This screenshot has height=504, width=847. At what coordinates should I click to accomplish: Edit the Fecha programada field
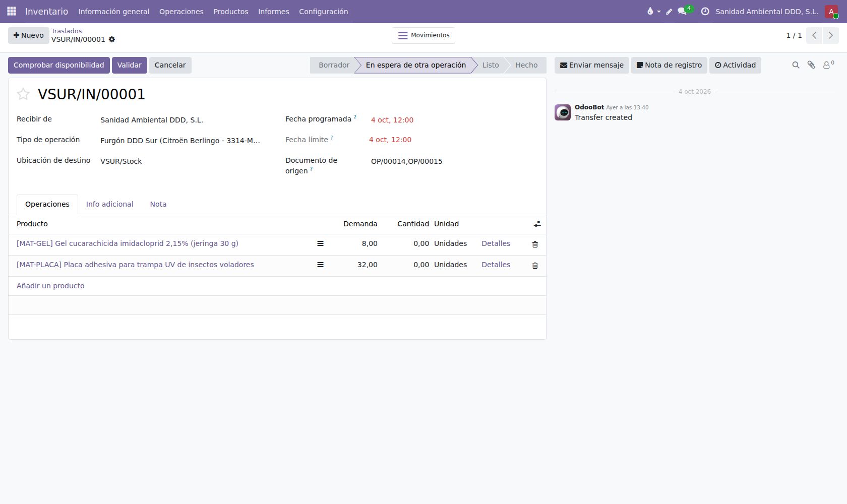pos(392,120)
